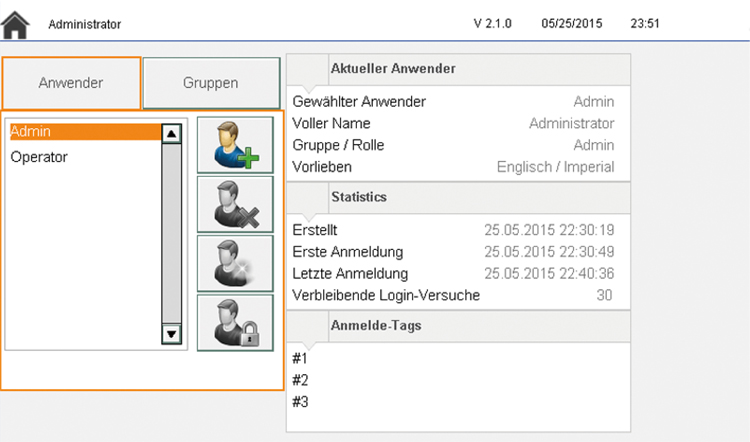Collapse the Anmelde-Tags section header

click(x=458, y=326)
